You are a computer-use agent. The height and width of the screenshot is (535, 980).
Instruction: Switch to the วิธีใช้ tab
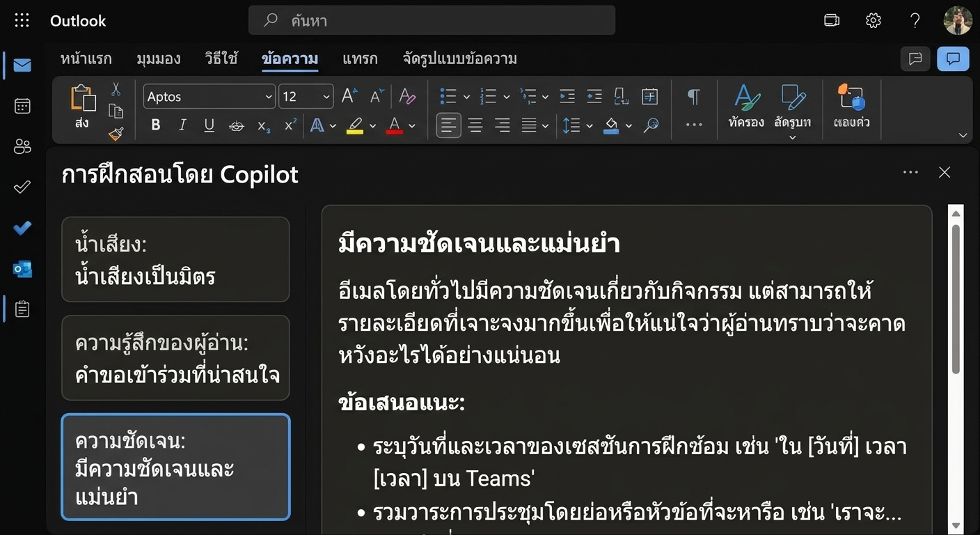point(221,59)
